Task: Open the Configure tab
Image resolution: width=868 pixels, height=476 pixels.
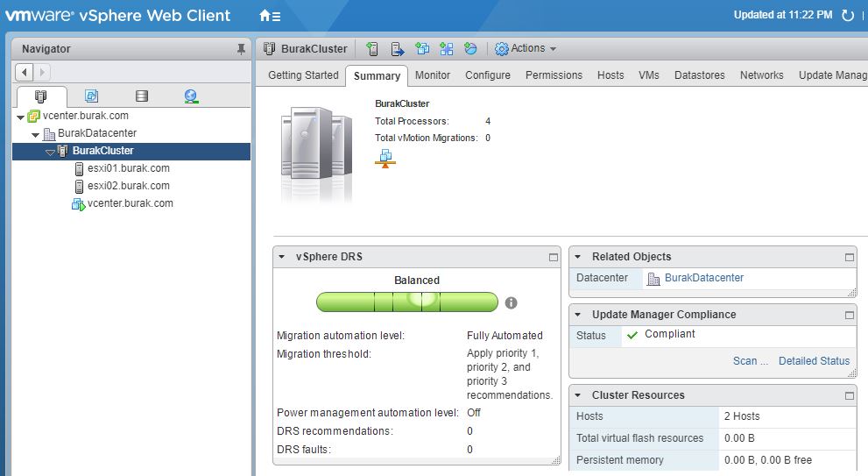Action: pos(488,75)
